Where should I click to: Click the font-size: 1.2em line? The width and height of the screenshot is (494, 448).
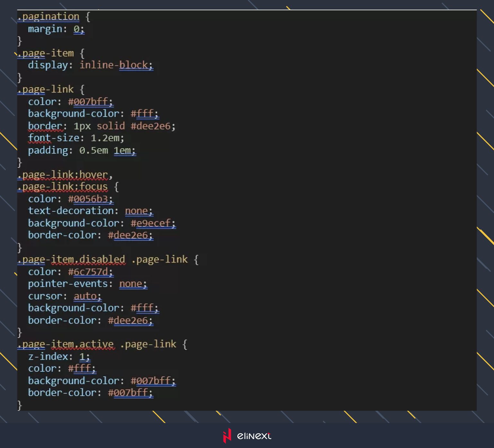pyautogui.click(x=76, y=138)
